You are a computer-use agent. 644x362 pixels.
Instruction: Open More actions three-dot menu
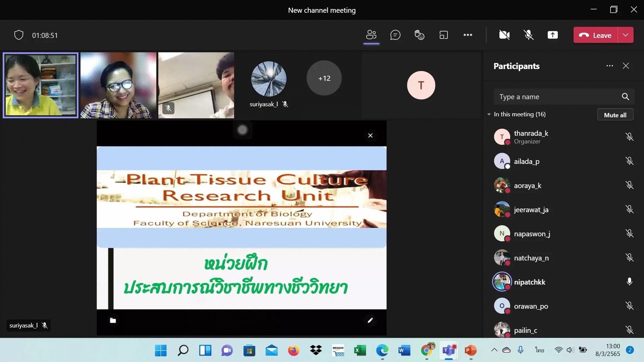[x=468, y=35]
